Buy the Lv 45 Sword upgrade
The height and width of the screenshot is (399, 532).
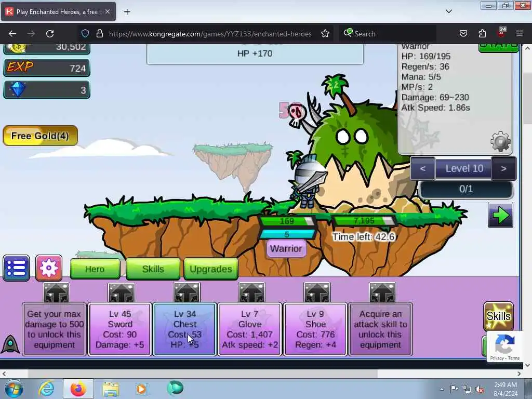click(120, 329)
